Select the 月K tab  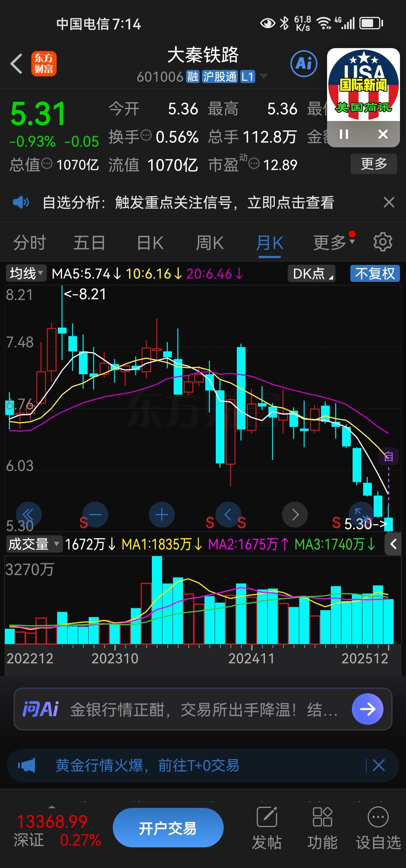pos(270,243)
